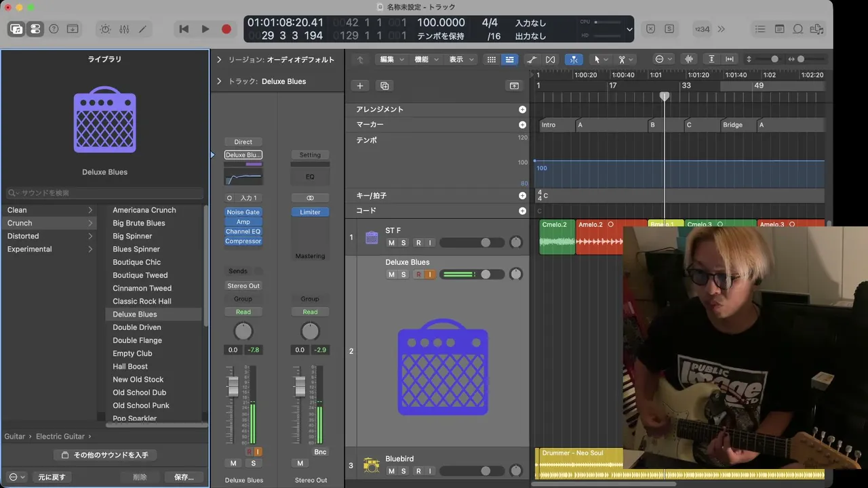Click the grid view button
Screen dimensions: 868x488
492,60
